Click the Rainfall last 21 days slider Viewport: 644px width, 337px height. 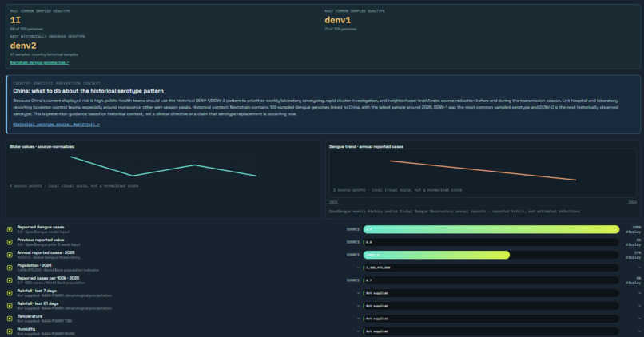click(491, 306)
